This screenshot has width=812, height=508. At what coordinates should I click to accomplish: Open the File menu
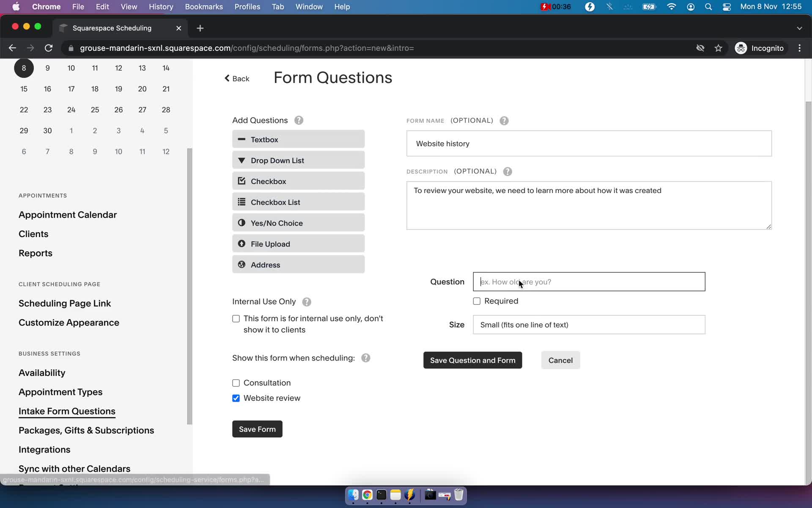78,7
